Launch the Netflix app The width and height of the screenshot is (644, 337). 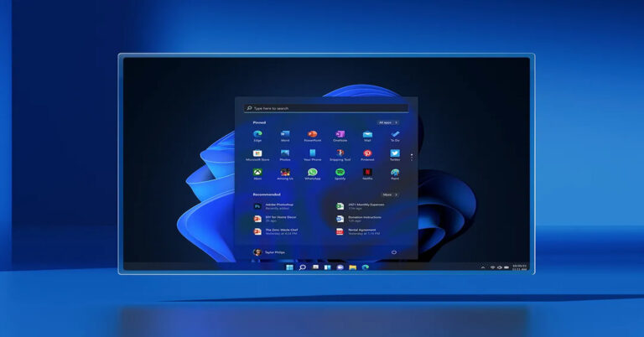click(x=367, y=173)
